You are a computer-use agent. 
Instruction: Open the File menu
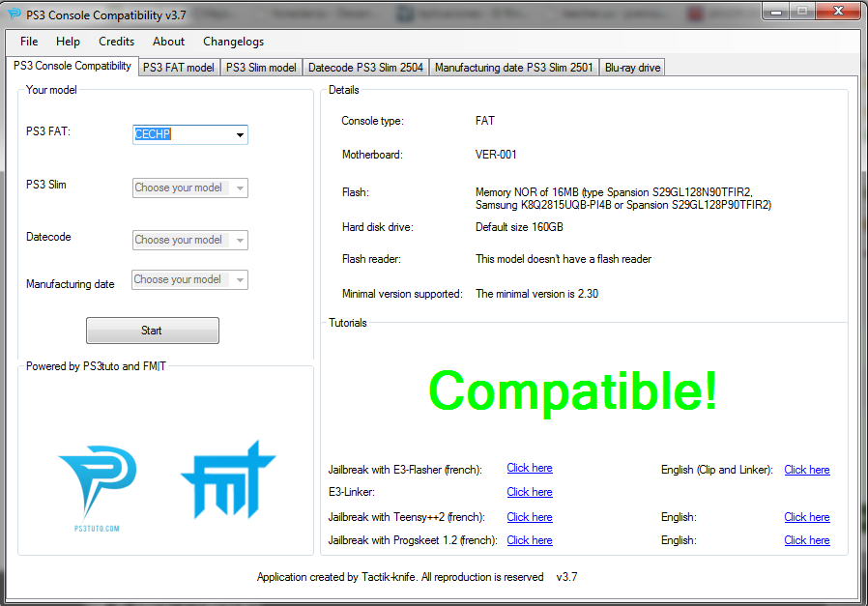pos(29,42)
